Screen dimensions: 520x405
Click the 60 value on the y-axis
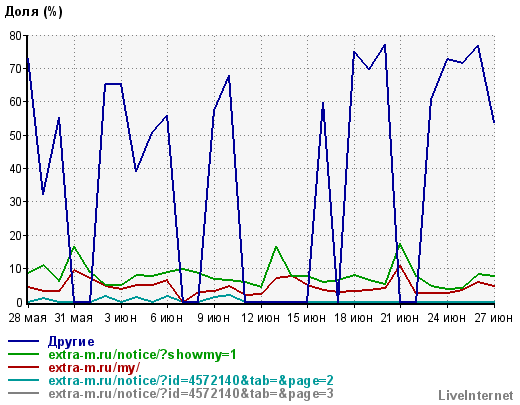pyautogui.click(x=15, y=102)
